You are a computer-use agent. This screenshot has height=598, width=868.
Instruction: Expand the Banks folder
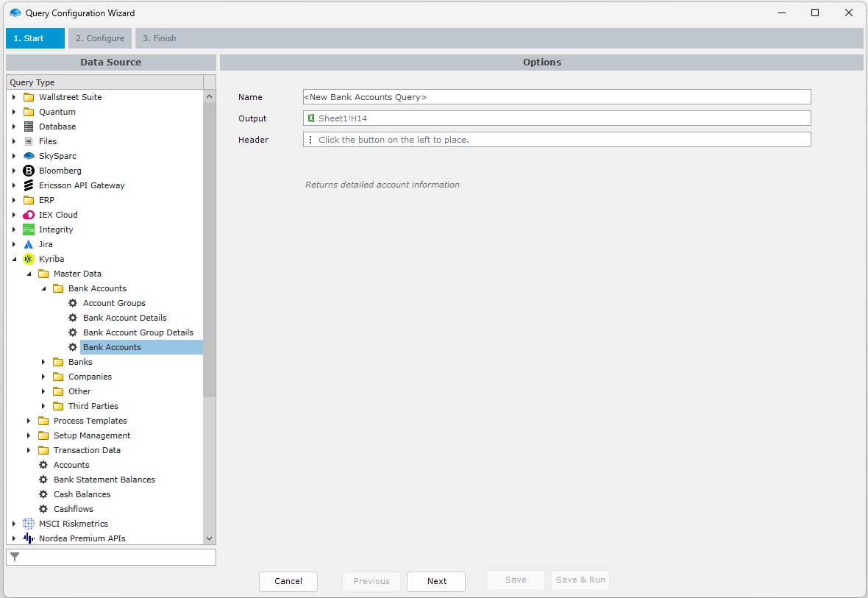tap(43, 362)
